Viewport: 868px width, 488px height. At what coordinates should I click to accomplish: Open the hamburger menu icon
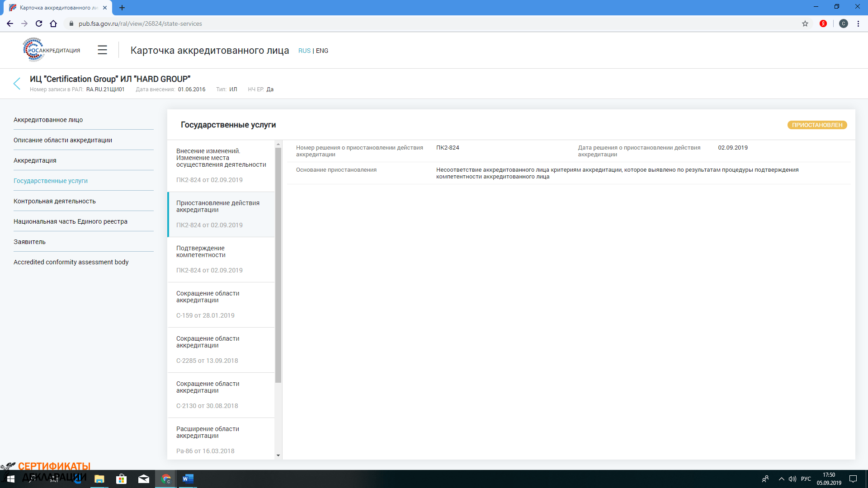103,49
